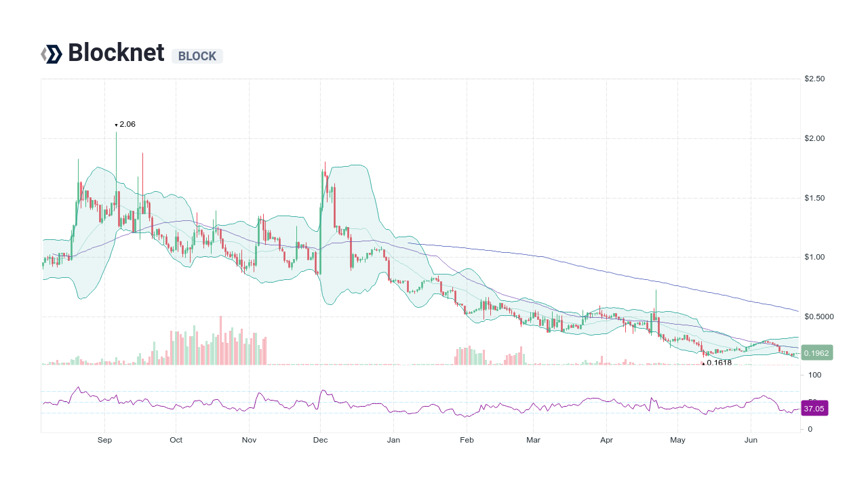Click the 0 RSI axis label

point(810,429)
